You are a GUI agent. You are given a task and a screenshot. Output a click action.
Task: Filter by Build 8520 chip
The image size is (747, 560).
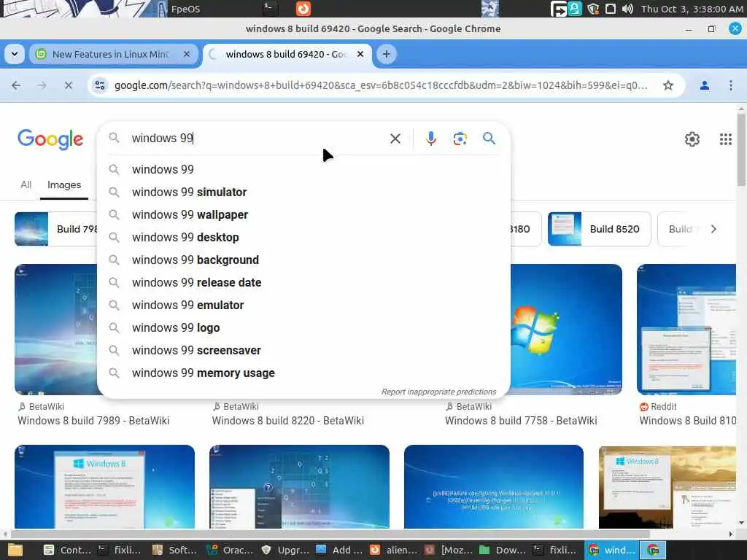(x=599, y=229)
